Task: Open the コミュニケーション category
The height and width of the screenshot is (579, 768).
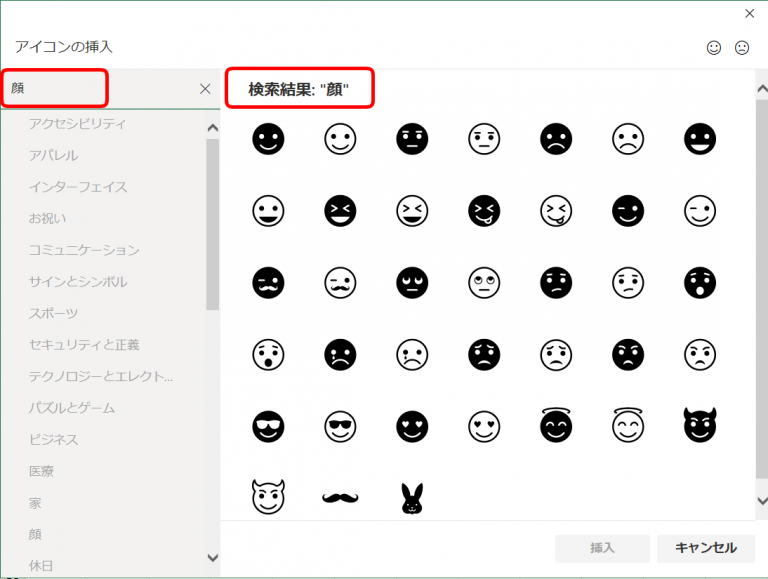Action: (83, 250)
